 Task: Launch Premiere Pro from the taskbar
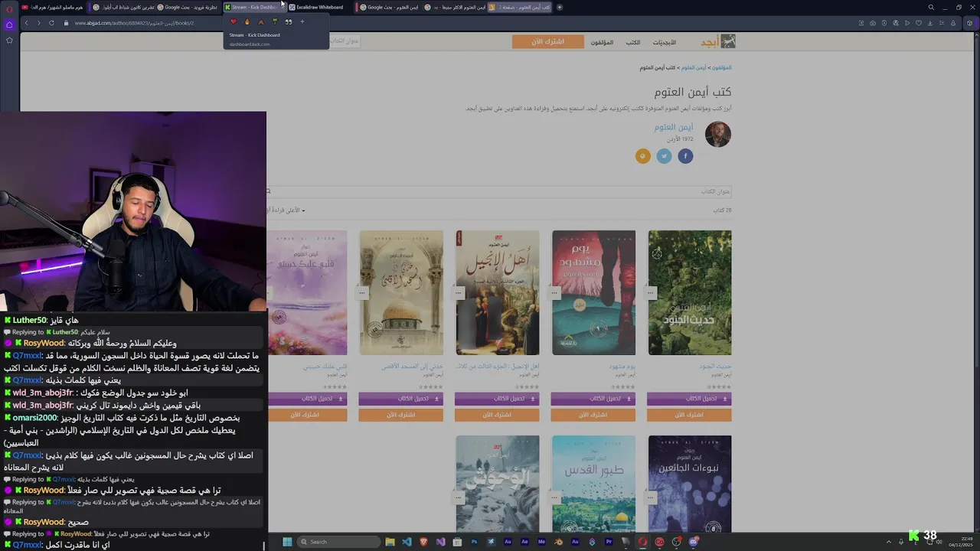(x=609, y=542)
